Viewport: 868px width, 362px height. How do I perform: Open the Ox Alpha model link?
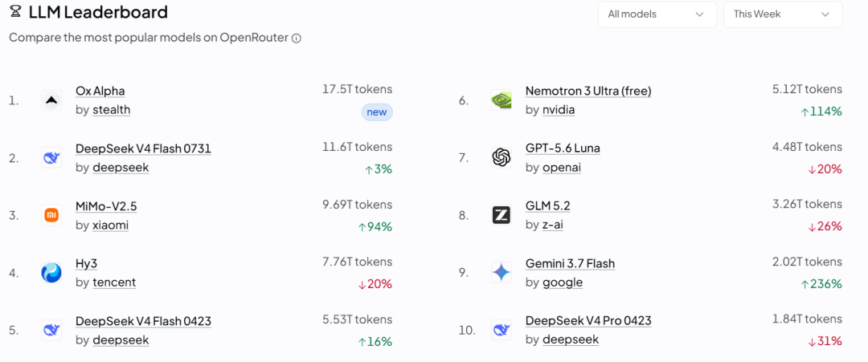100,92
